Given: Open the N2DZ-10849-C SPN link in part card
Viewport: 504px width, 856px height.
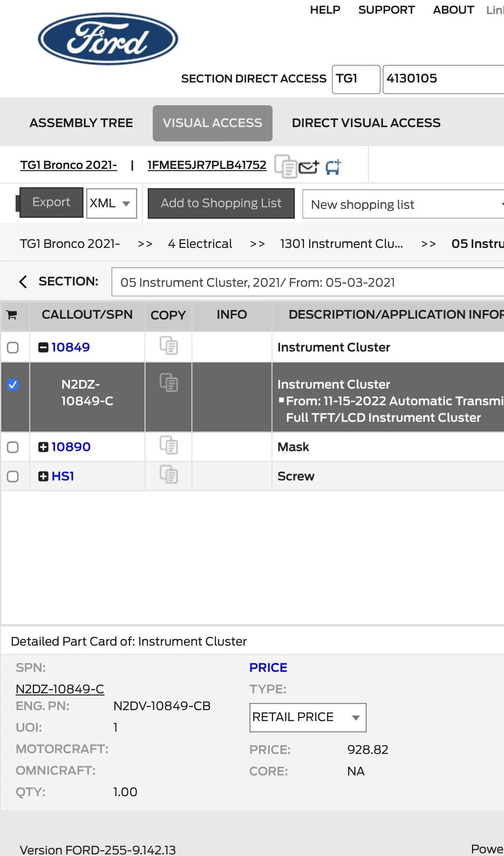Looking at the screenshot, I should click(60, 689).
